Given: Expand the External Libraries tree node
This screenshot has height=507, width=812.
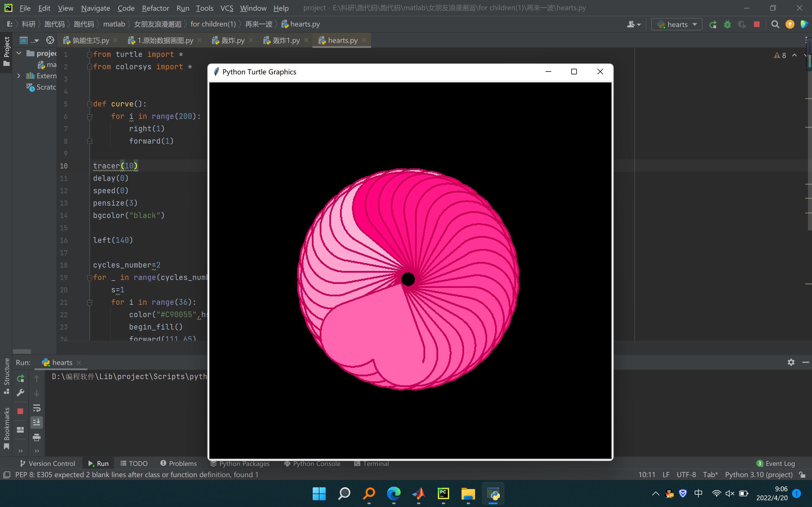Looking at the screenshot, I should point(19,76).
